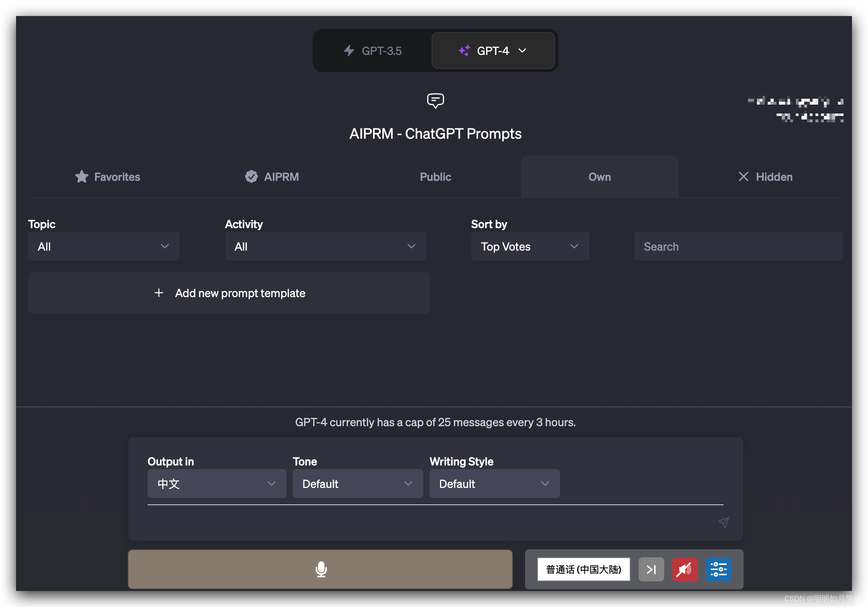This screenshot has width=868, height=607.
Task: Send message with paper plane icon
Action: (x=724, y=522)
